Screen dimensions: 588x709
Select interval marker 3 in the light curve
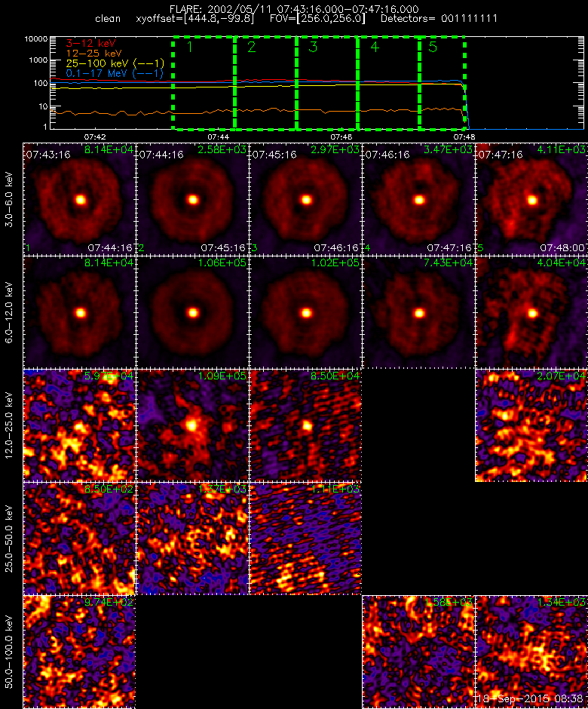pyautogui.click(x=313, y=47)
